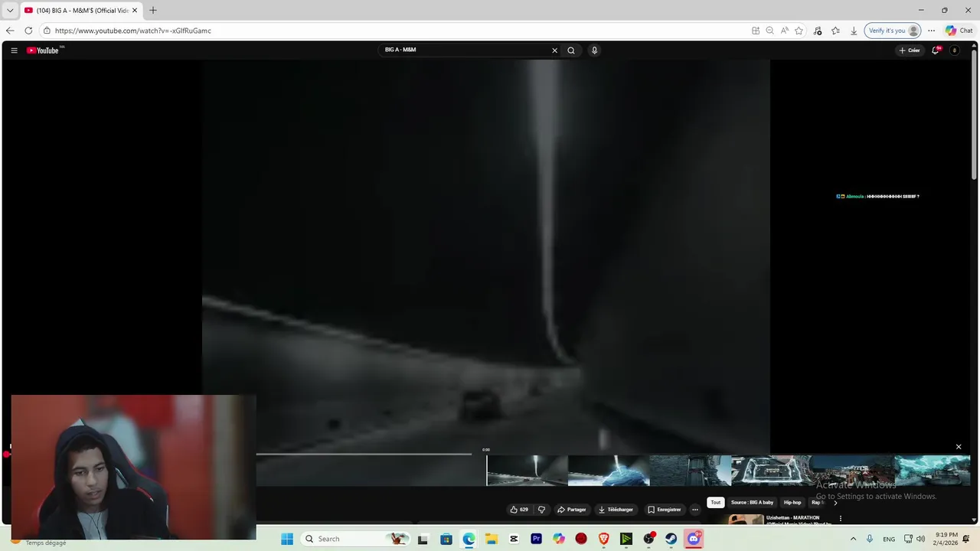Show hidden system tray icons
This screenshot has width=980, height=551.
(853, 539)
